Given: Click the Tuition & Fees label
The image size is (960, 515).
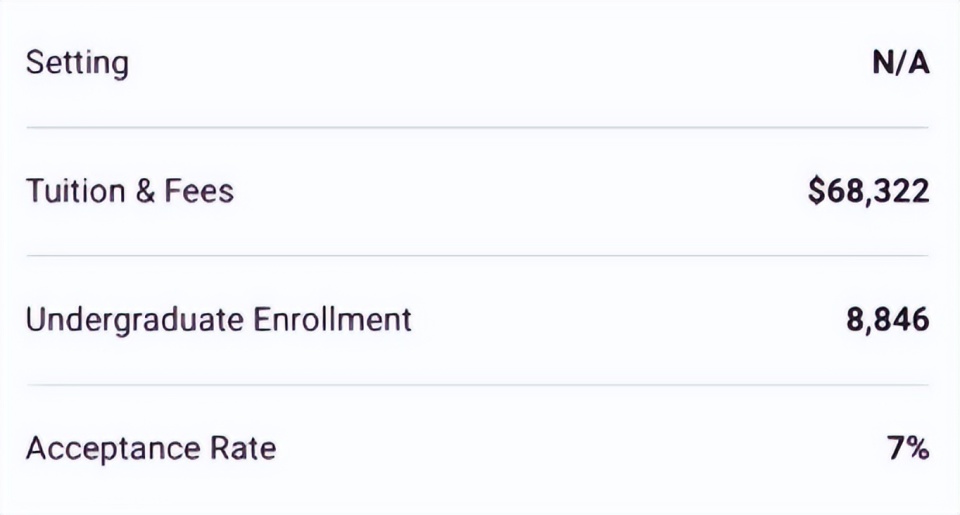Looking at the screenshot, I should 130,190.
